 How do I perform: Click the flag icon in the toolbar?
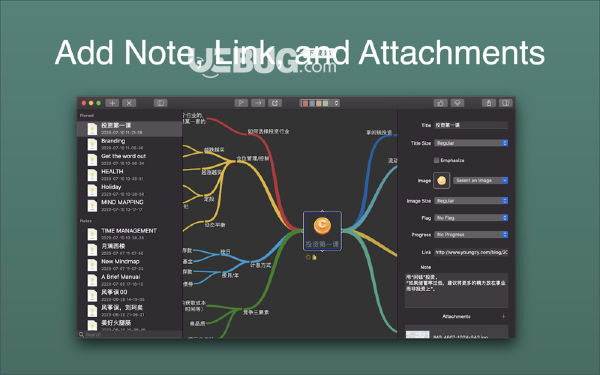tap(241, 103)
